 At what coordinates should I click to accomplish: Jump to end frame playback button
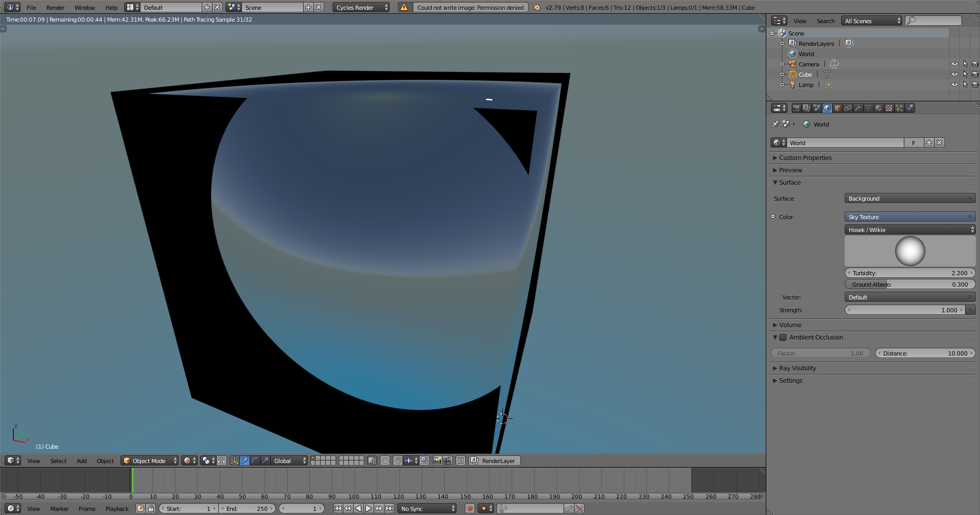click(389, 508)
